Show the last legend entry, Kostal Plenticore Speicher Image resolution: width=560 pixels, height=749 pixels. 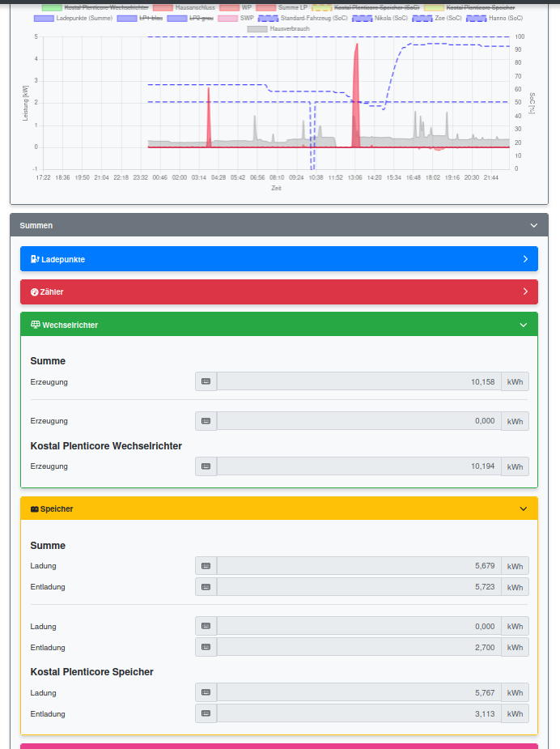pos(469,7)
